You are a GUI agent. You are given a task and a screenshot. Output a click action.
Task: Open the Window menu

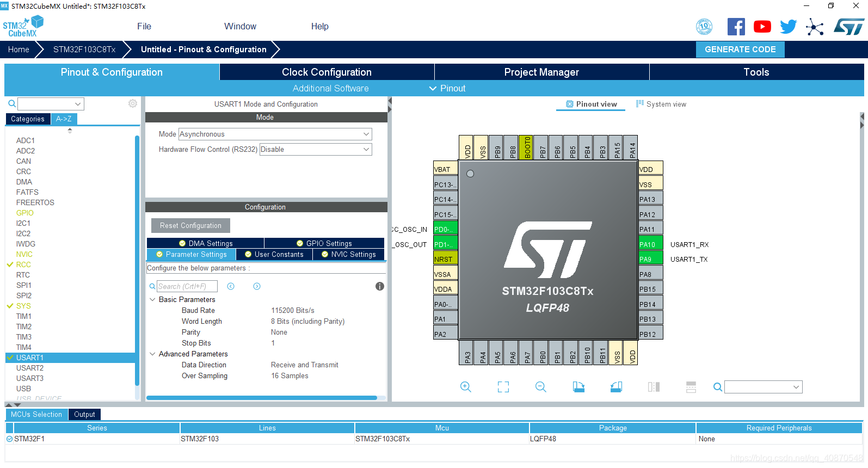click(x=240, y=26)
